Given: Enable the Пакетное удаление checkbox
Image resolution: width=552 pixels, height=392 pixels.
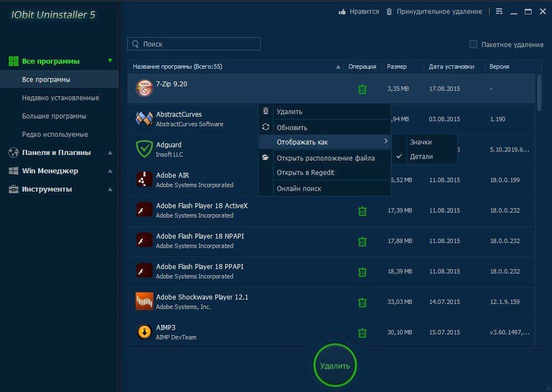Looking at the screenshot, I should [473, 44].
